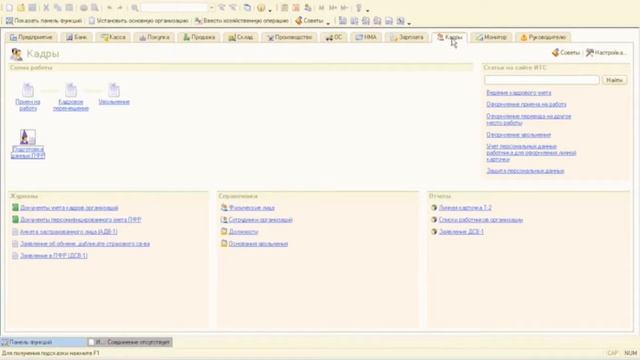Image resolution: width=640 pixels, height=360 pixels.
Task: Open Советы in the second toolbar row
Action: point(309,20)
